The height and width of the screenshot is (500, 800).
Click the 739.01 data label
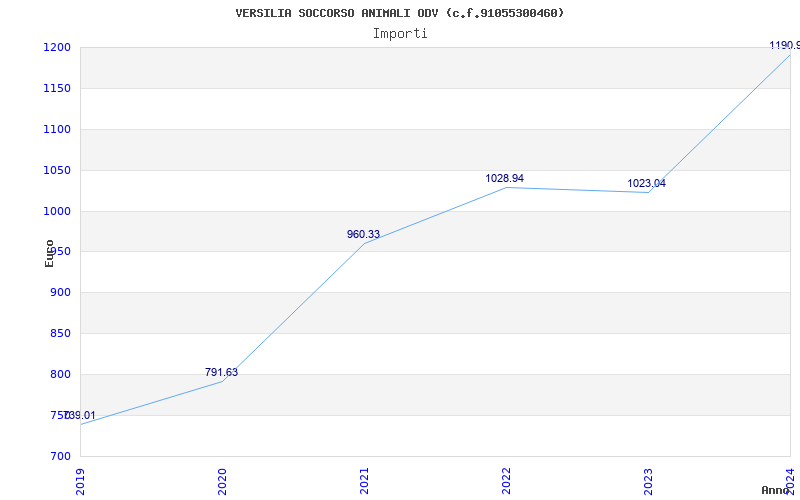tap(79, 415)
